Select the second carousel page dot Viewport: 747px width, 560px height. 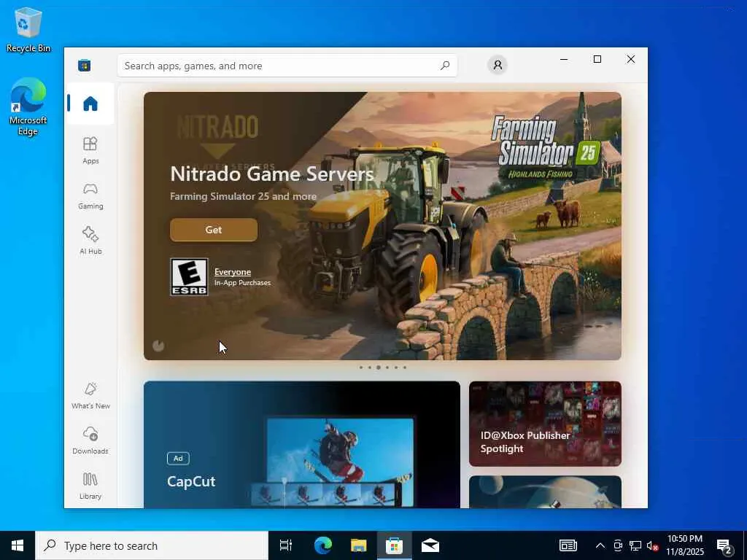click(370, 367)
